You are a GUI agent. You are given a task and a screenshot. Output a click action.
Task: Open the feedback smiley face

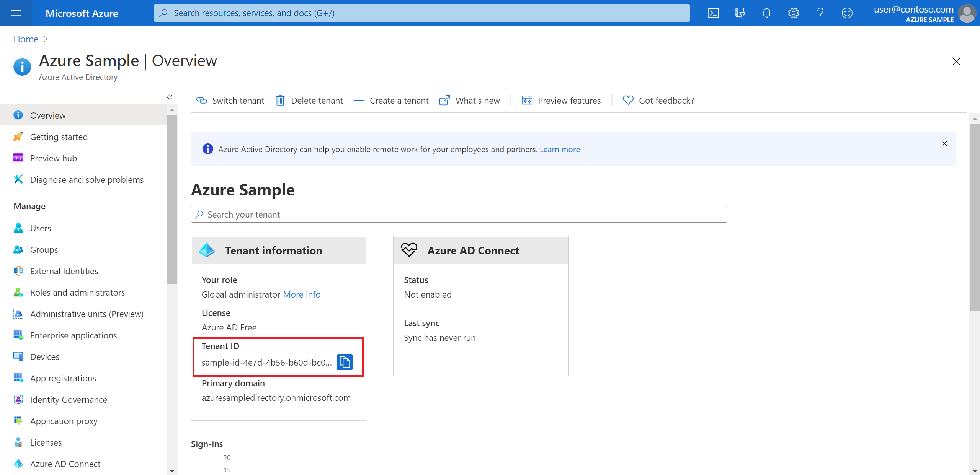pyautogui.click(x=847, y=13)
